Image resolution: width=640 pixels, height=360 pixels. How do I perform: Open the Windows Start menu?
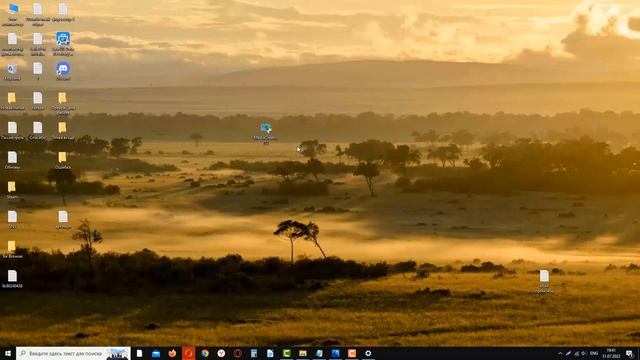(x=8, y=353)
